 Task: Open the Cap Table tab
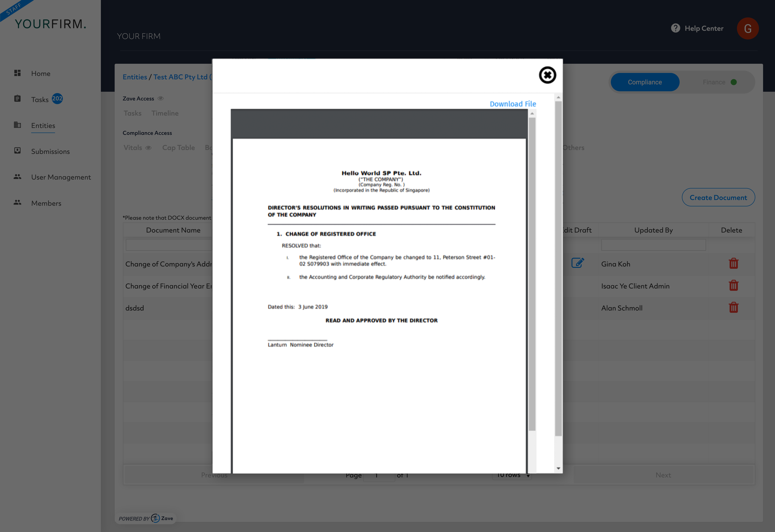178,147
